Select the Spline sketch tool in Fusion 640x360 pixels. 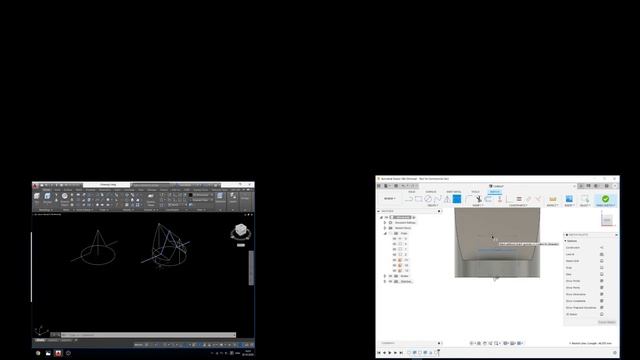[x=438, y=199]
